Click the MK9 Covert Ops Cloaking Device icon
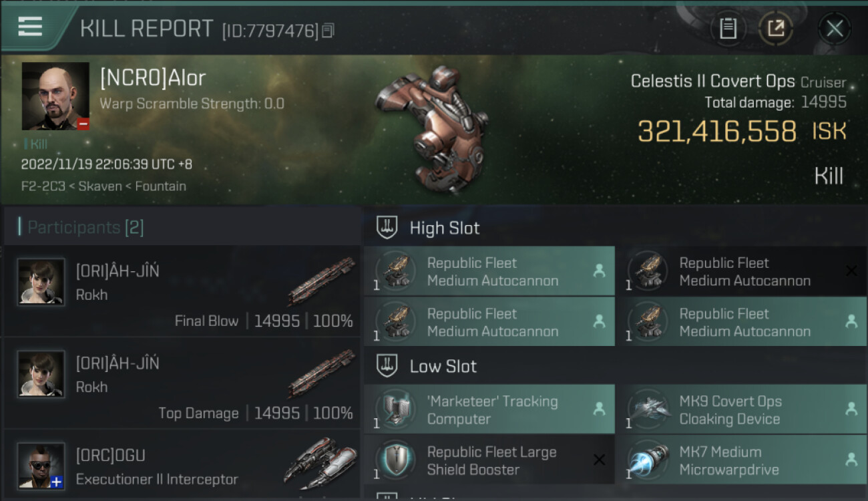Viewport: 868px width, 501px height. [x=649, y=409]
